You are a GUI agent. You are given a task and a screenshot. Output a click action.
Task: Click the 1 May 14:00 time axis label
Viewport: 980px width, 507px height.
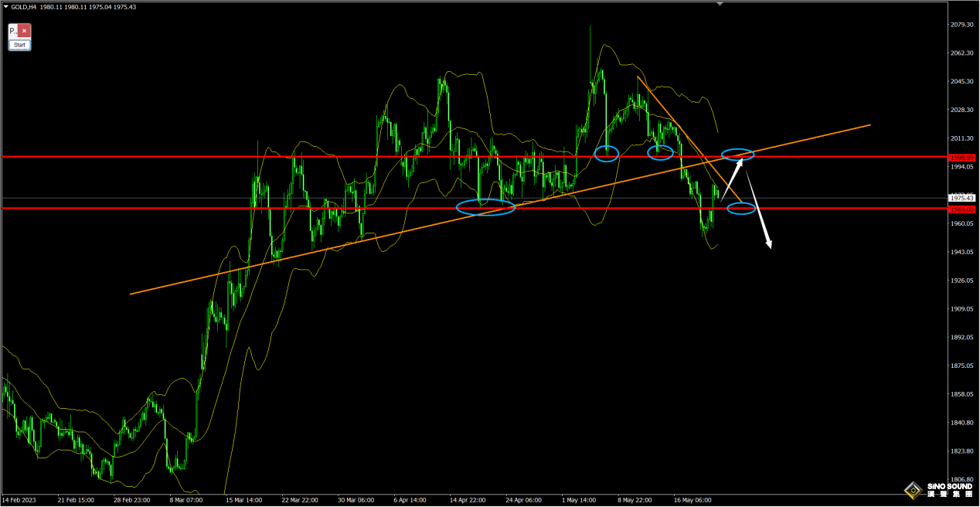[x=578, y=500]
